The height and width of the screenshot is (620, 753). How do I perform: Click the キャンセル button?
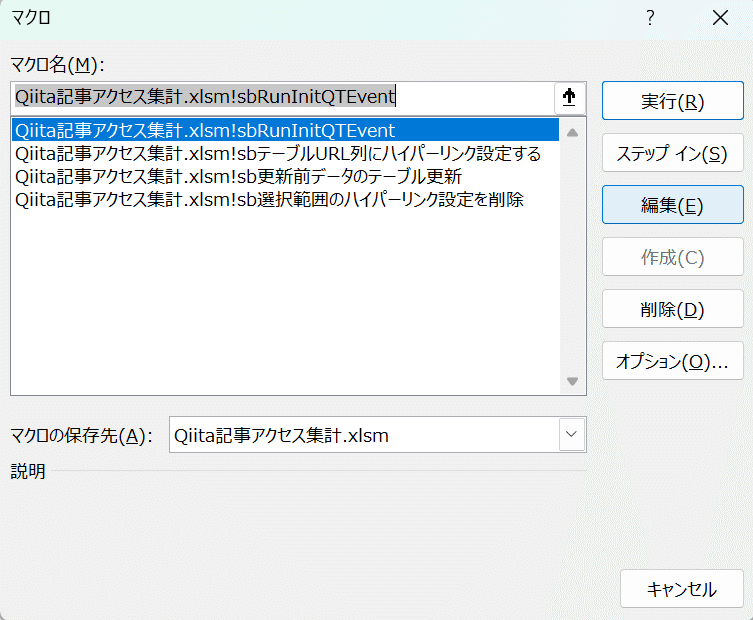(x=681, y=589)
